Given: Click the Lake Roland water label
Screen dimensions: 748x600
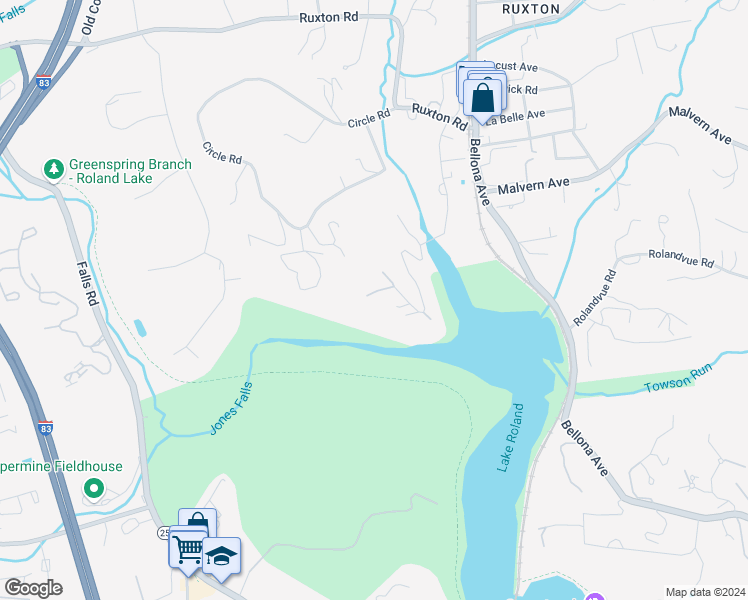Looking at the screenshot, I should [510, 438].
